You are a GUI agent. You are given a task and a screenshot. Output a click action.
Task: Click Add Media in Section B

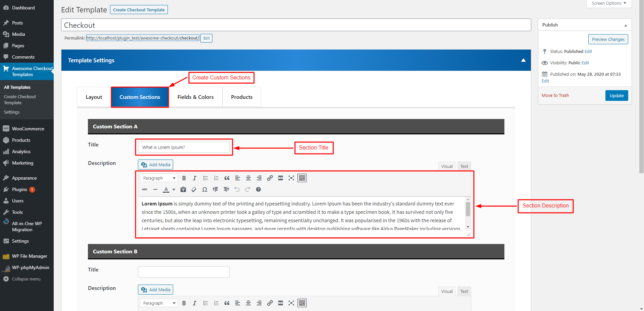[x=156, y=290]
